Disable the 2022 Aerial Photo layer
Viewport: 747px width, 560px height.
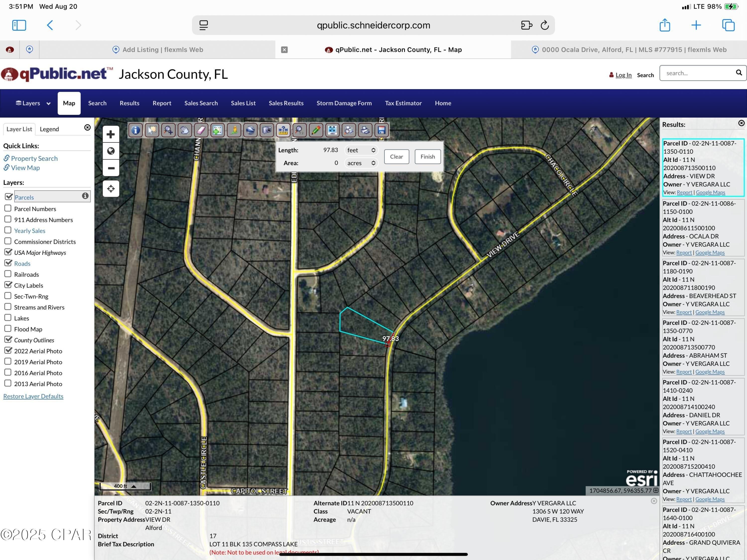pos(8,350)
